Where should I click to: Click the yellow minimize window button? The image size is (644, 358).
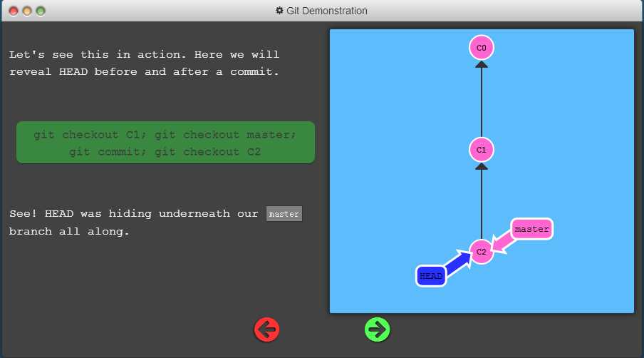27,11
